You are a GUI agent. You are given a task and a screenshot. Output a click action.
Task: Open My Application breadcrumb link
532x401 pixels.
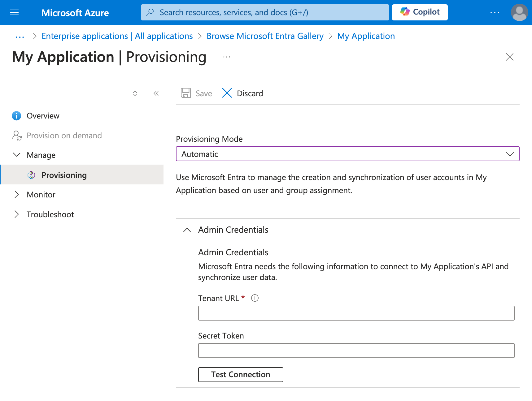coord(366,36)
